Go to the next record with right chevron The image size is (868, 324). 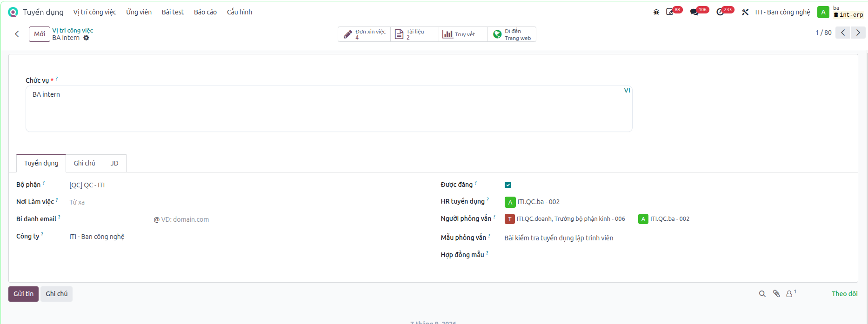point(858,33)
